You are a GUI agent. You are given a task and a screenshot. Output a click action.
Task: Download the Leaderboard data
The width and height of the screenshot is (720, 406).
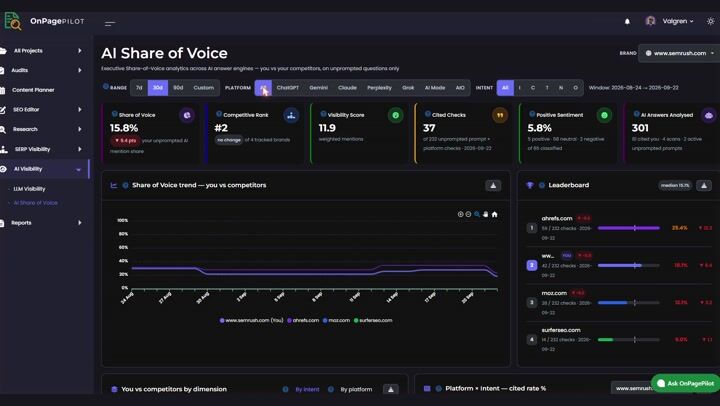coord(704,186)
